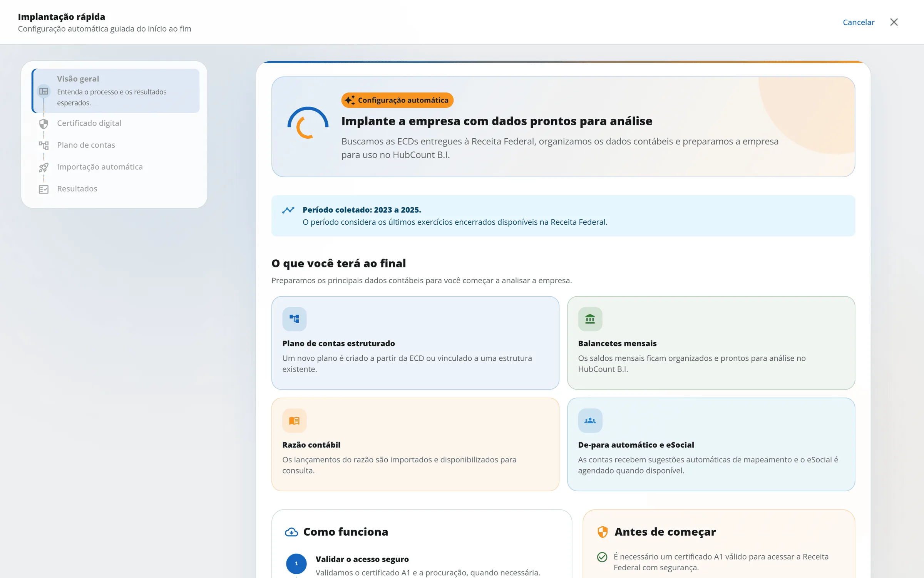Close the Implantação rápida wizard
The height and width of the screenshot is (578, 924).
point(894,22)
